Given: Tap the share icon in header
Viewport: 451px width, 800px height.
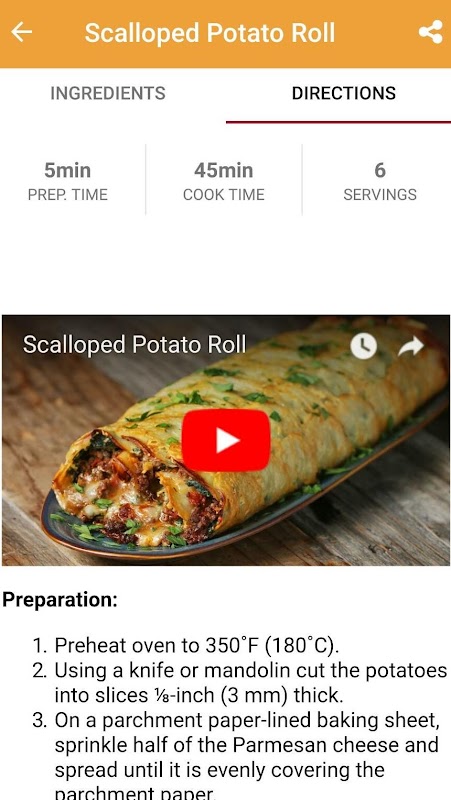Looking at the screenshot, I should click(x=431, y=32).
